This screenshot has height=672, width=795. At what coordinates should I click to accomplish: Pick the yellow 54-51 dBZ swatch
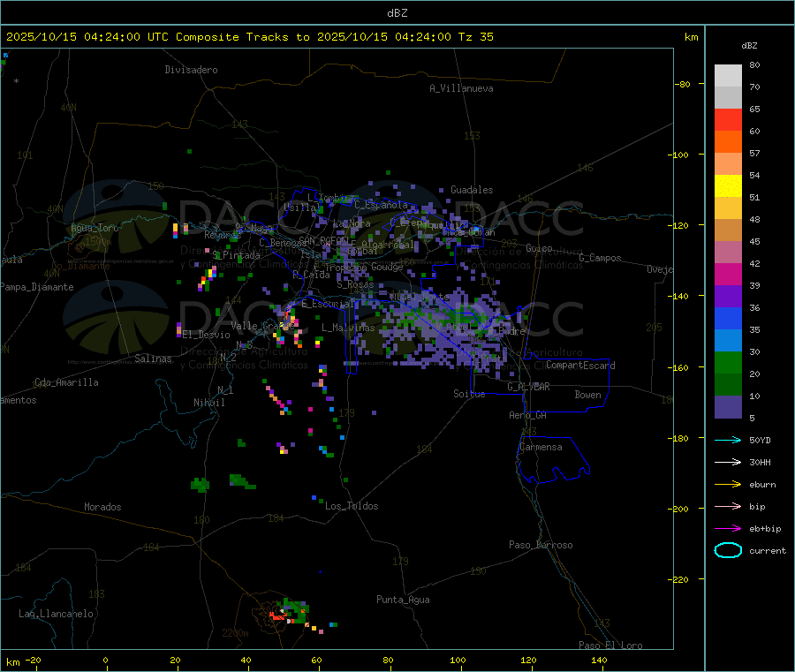728,186
